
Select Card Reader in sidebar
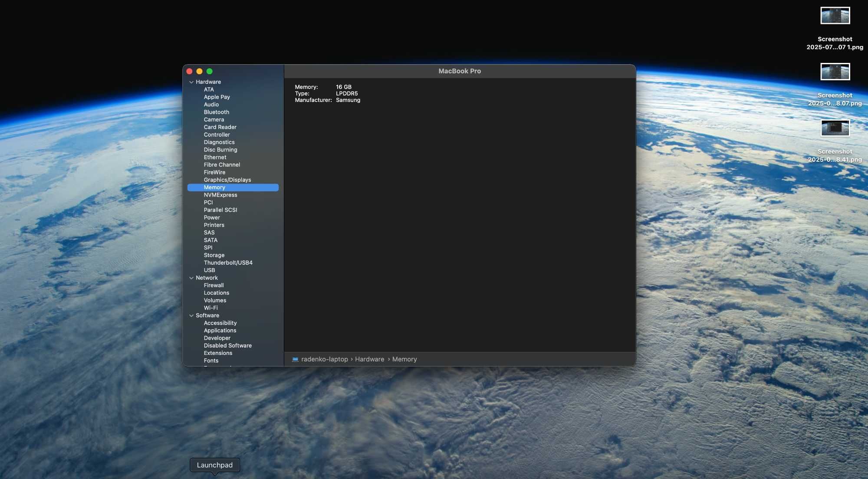tap(220, 127)
